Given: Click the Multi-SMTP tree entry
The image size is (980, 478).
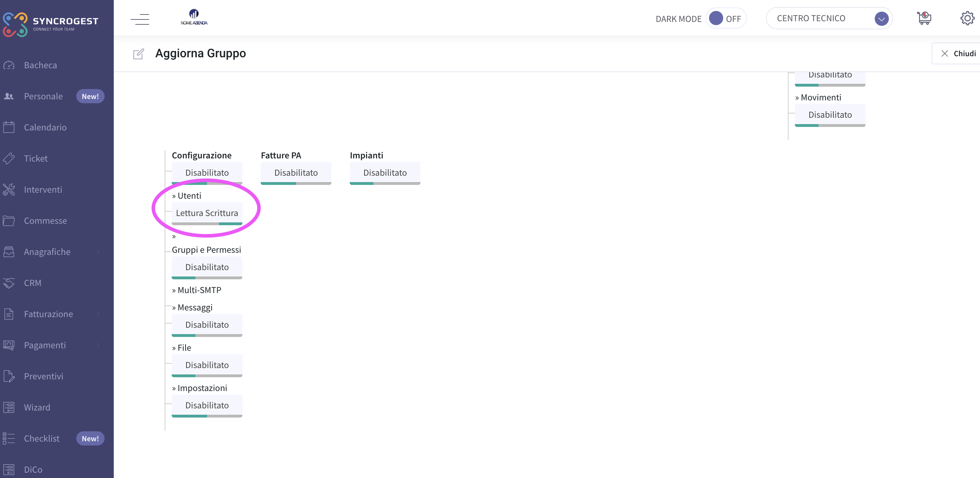Looking at the screenshot, I should click(x=197, y=290).
